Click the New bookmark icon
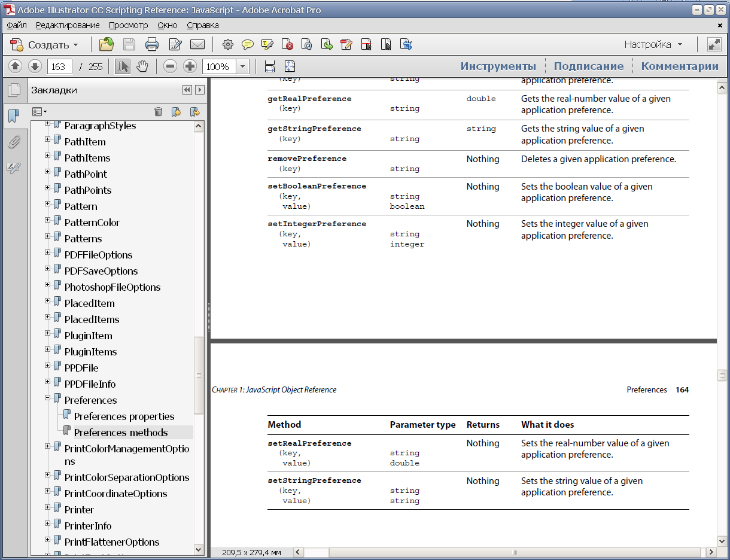The height and width of the screenshot is (560, 730). pos(176,111)
